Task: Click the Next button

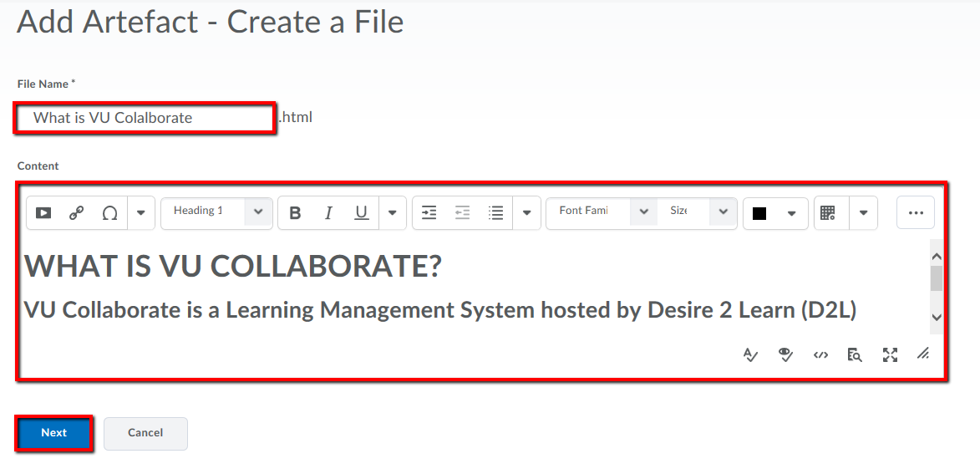Action: click(54, 433)
